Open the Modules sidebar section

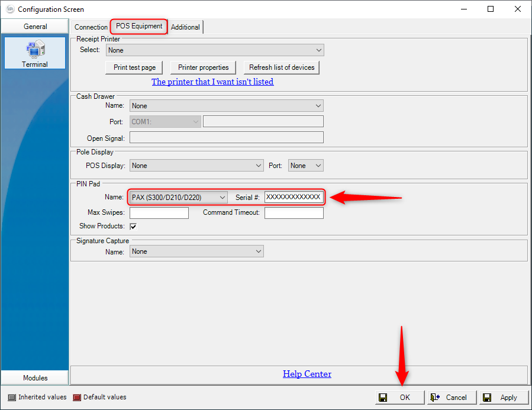point(35,378)
